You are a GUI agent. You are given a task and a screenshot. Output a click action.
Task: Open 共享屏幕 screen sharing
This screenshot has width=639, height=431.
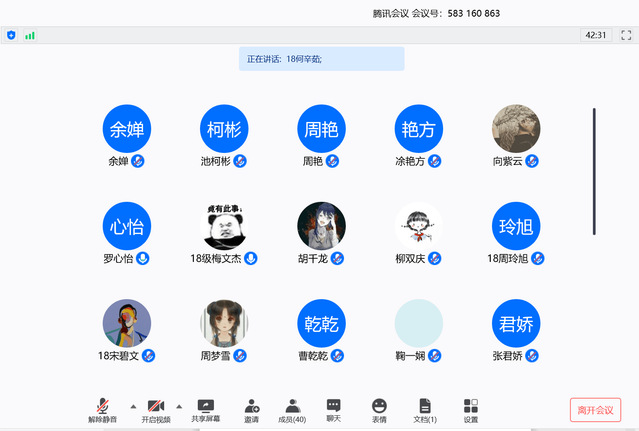coord(206,406)
